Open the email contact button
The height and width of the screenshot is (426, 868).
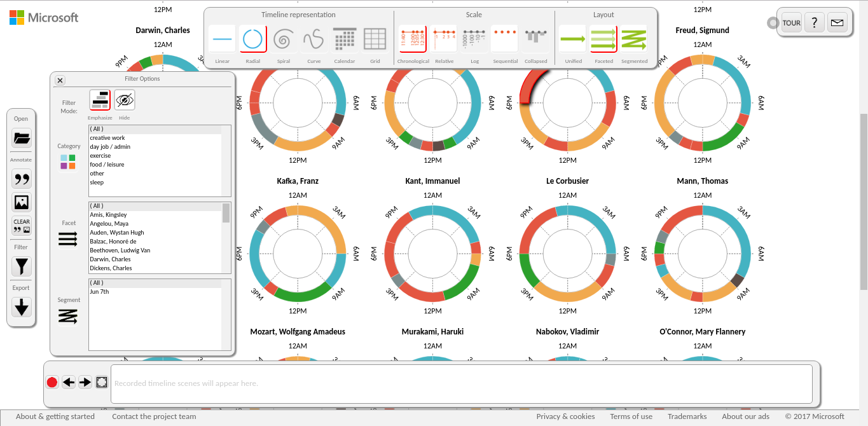click(x=837, y=22)
